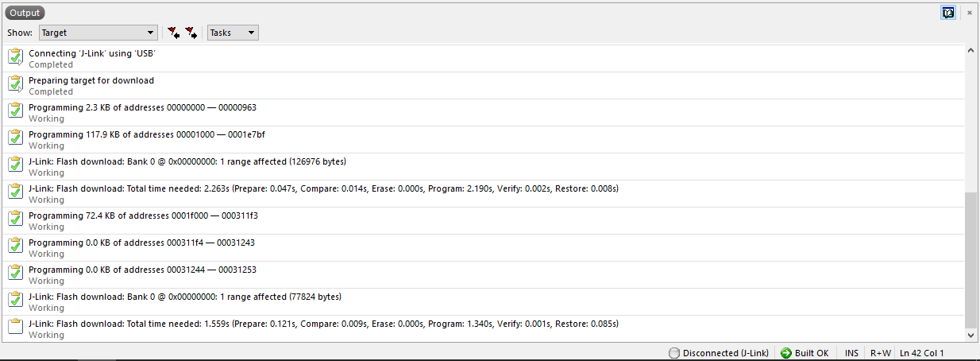Click the previous error arrow icon

pos(174,33)
